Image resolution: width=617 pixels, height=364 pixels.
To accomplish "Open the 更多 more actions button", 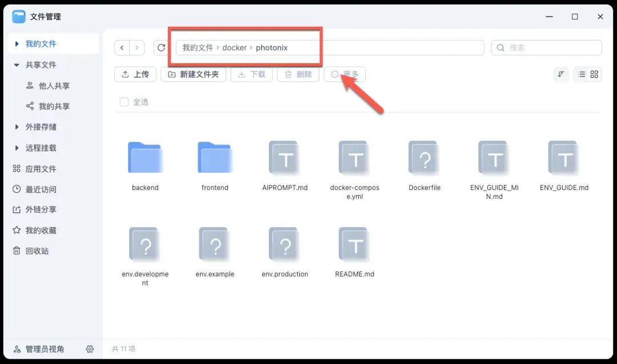I will pyautogui.click(x=344, y=74).
